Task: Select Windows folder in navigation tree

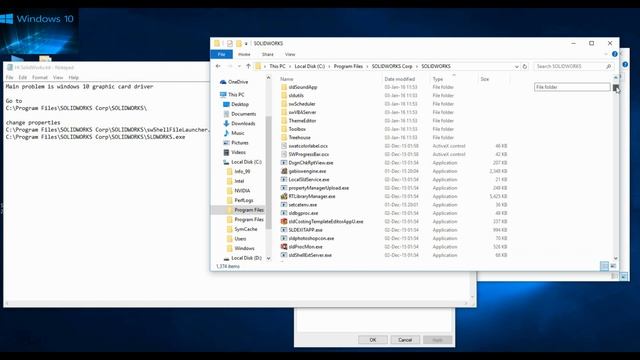Action: 240,248
